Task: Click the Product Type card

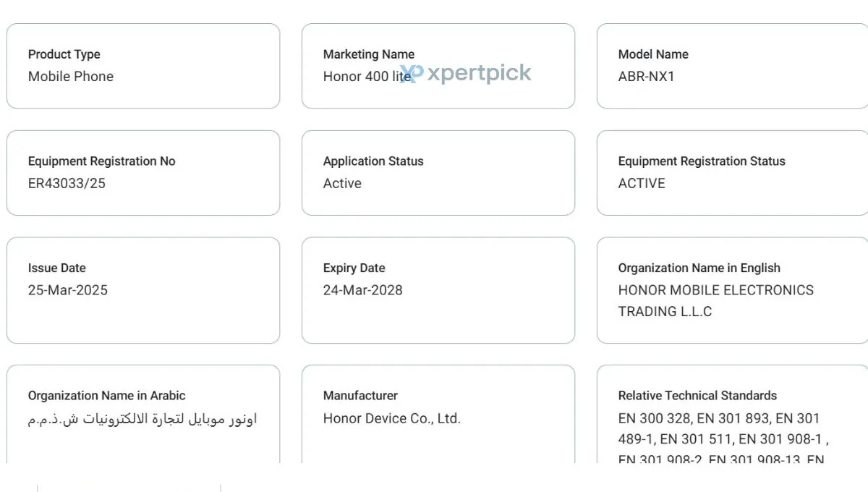Action: point(142,66)
